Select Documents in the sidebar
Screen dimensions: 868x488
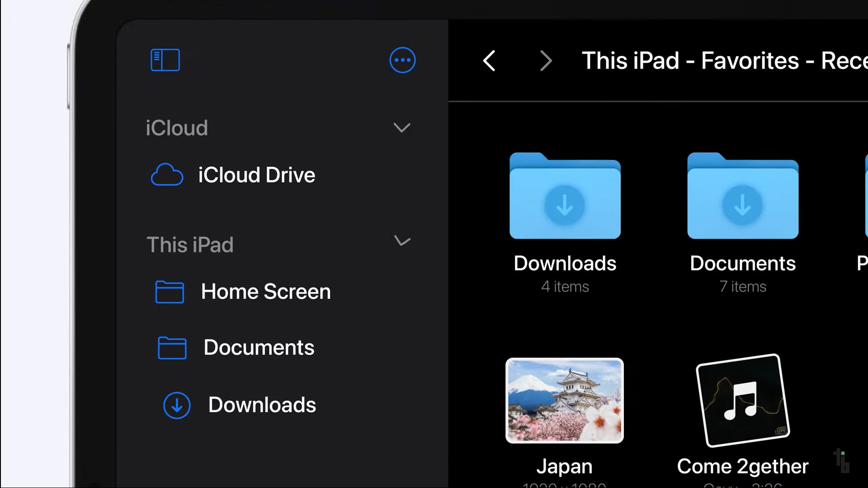[259, 347]
